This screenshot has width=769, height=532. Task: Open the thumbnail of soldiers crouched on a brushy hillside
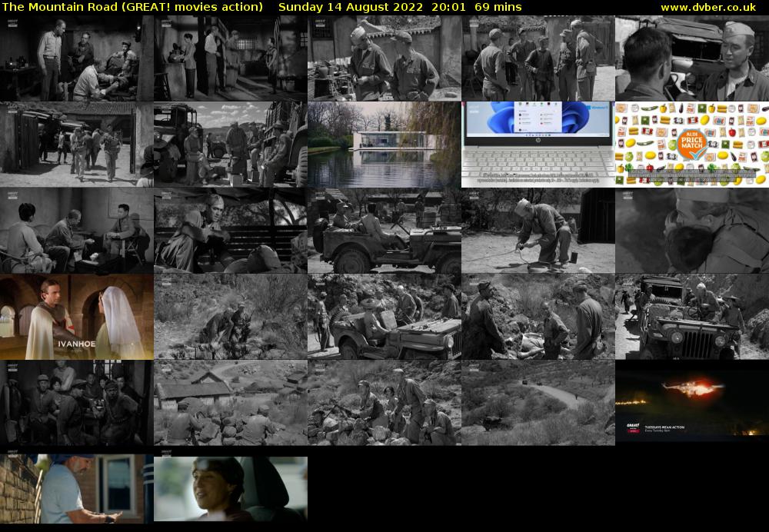tap(231, 317)
